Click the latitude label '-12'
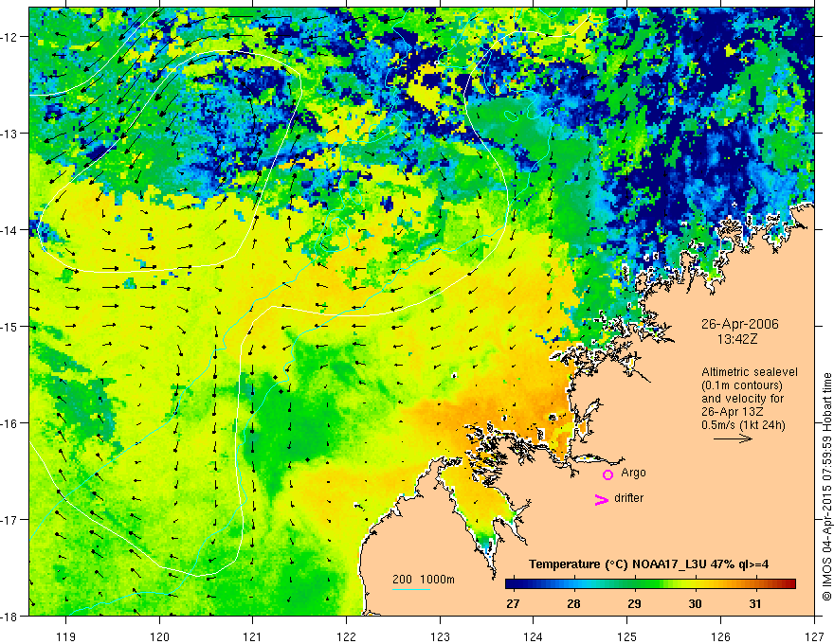Viewport: 834px width, 644px height. point(10,37)
